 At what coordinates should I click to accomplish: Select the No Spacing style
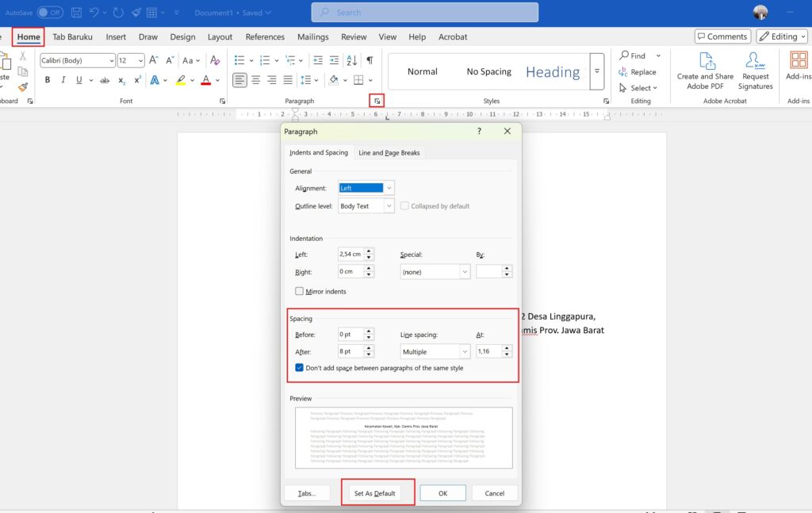[488, 71]
